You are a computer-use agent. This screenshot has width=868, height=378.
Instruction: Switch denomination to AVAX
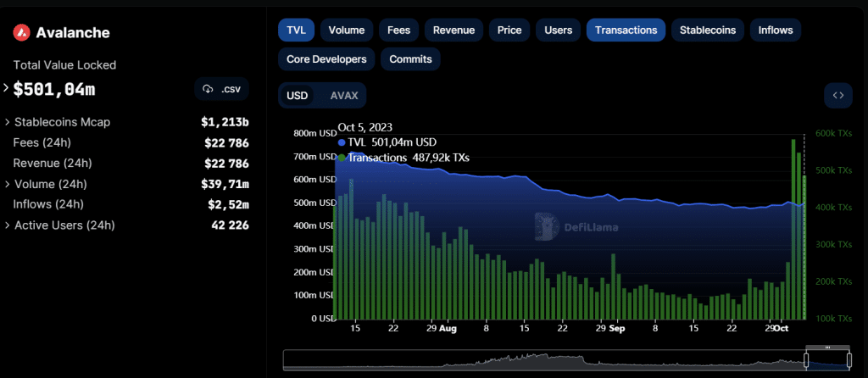click(x=344, y=96)
